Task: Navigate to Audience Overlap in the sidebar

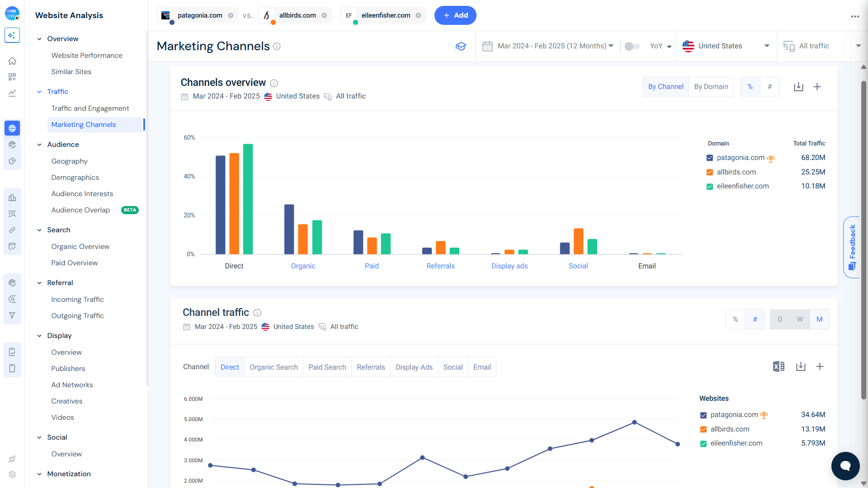Action: pyautogui.click(x=80, y=210)
